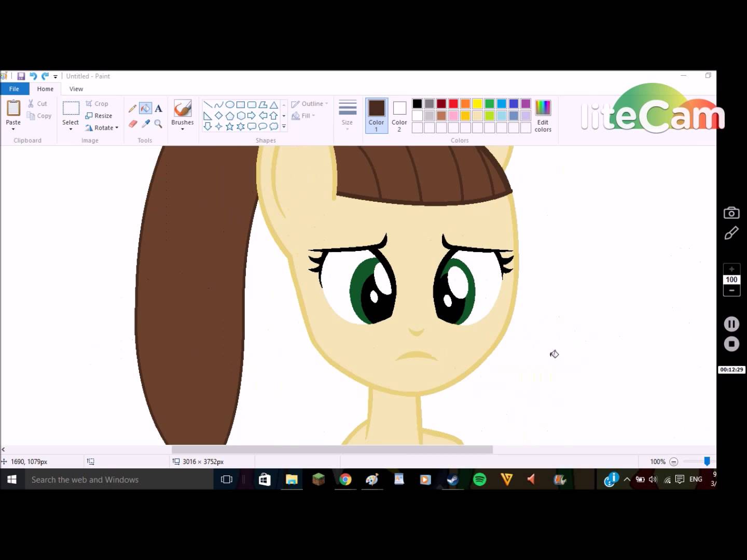Click the Save icon in title bar

pos(21,76)
